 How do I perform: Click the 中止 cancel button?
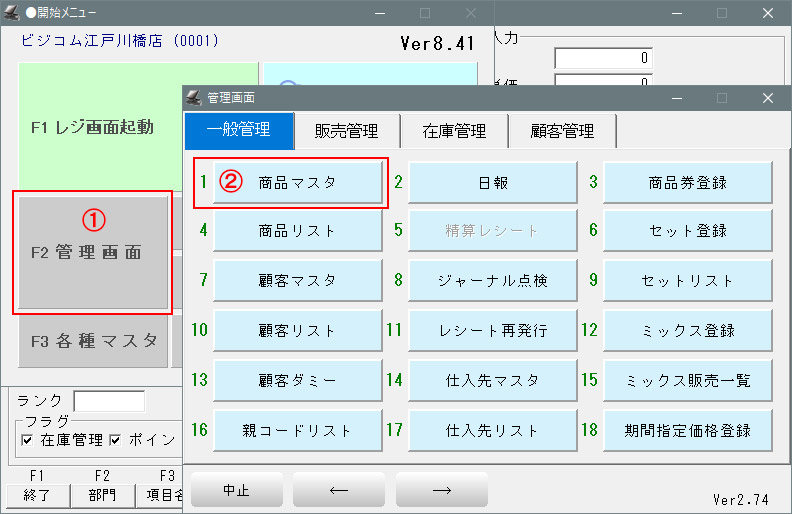pyautogui.click(x=236, y=490)
